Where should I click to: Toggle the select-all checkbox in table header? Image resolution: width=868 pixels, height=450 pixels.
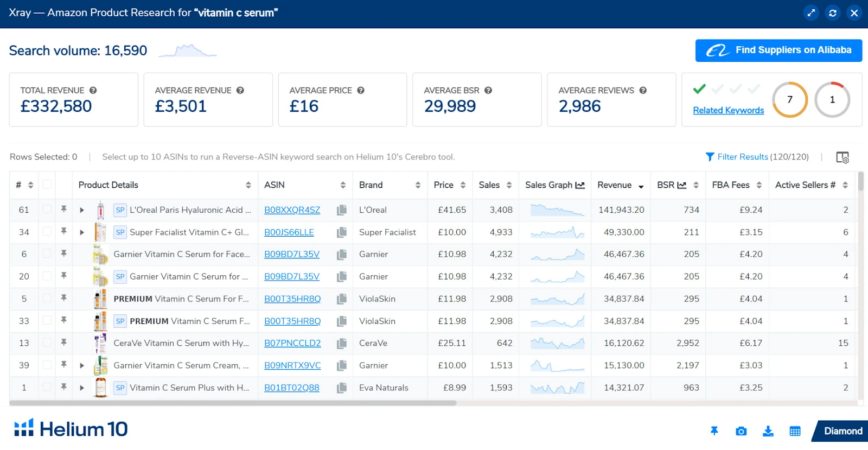47,185
